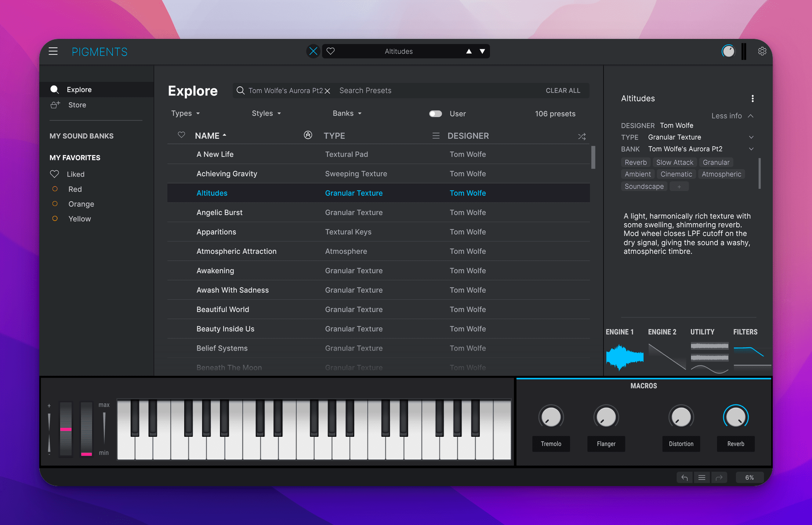Open the Styles filter dropdown
The image size is (812, 525).
pos(266,113)
